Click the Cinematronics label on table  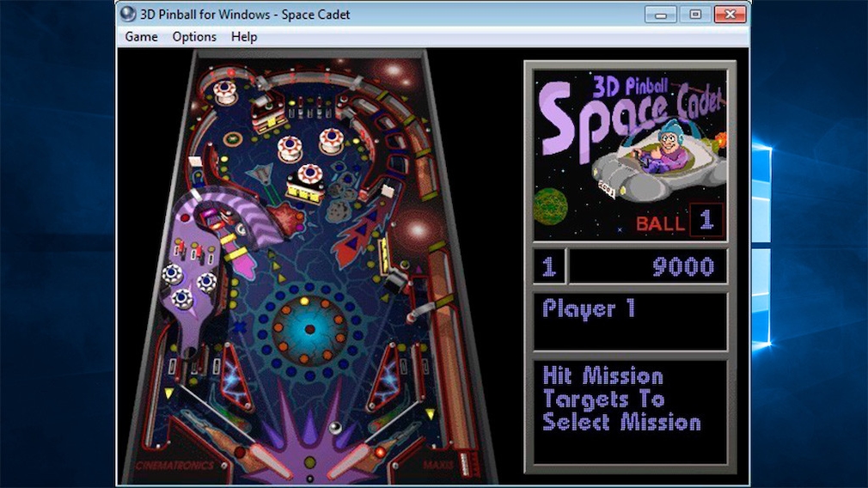pyautogui.click(x=175, y=466)
